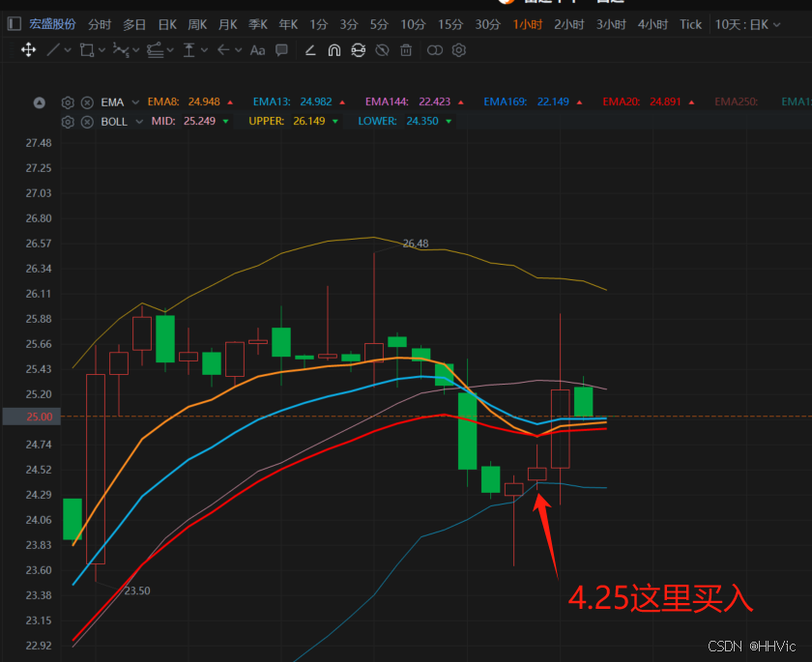Switch to 年K chart tab
Image resolution: width=812 pixels, height=662 pixels.
(x=288, y=24)
